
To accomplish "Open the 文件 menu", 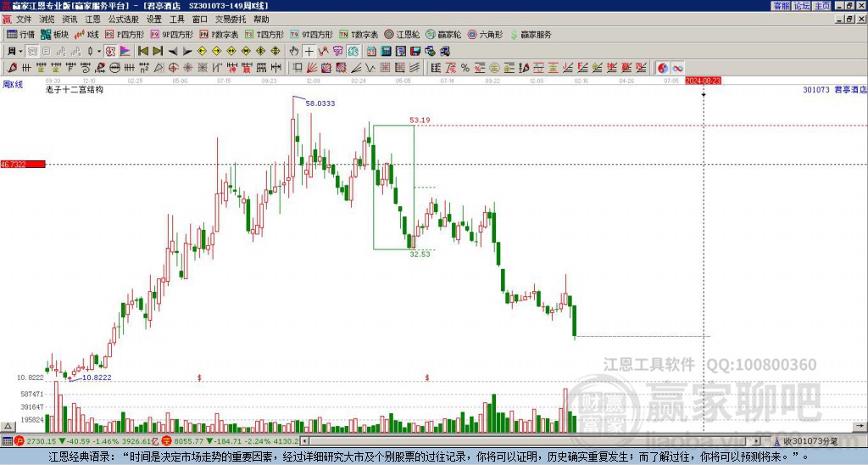I will [x=24, y=20].
